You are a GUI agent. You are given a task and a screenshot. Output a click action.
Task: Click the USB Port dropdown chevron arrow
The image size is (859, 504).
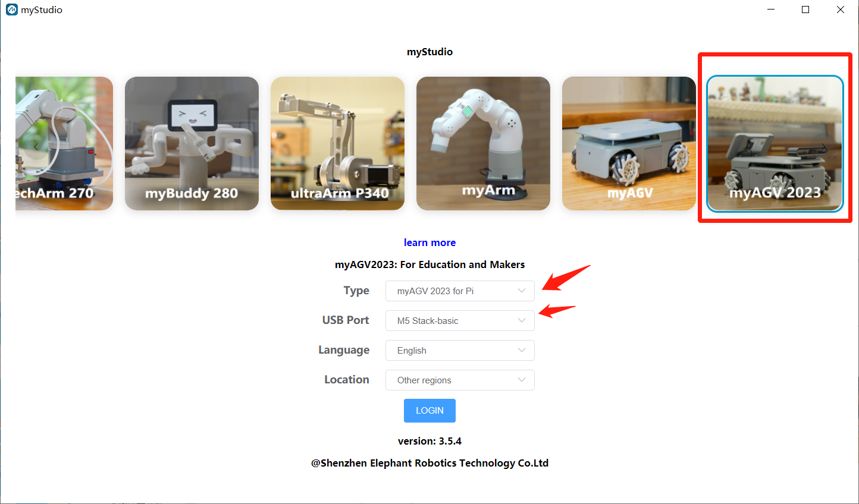(522, 320)
